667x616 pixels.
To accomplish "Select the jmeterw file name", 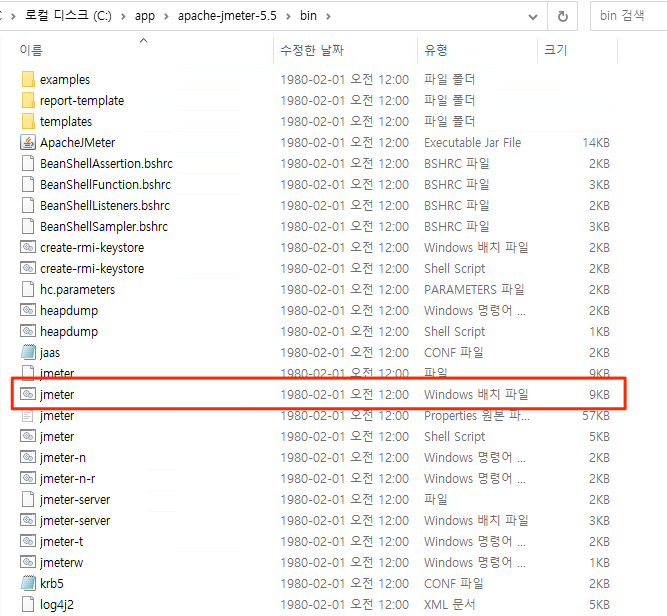I will (x=62, y=562).
